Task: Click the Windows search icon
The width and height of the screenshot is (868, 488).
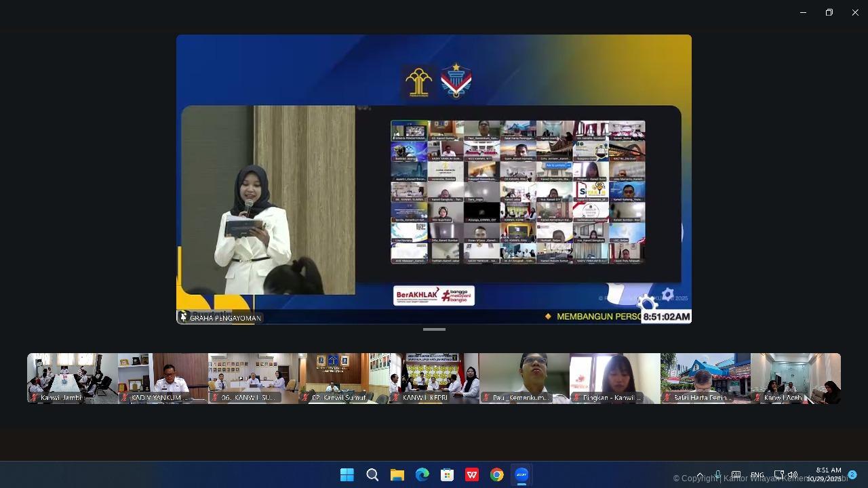Action: 372,474
